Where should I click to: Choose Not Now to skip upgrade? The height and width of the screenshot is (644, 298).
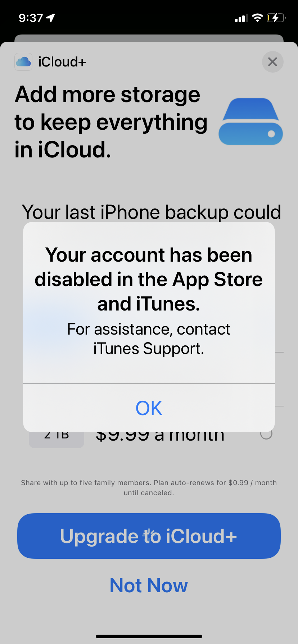click(149, 585)
